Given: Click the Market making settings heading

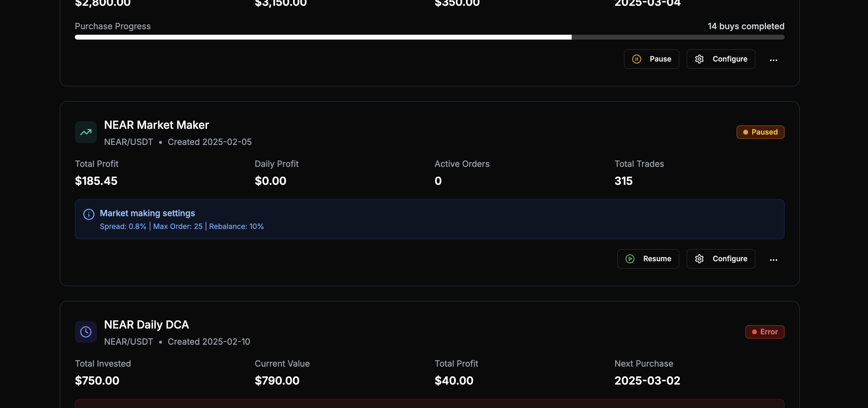Looking at the screenshot, I should pos(147,213).
